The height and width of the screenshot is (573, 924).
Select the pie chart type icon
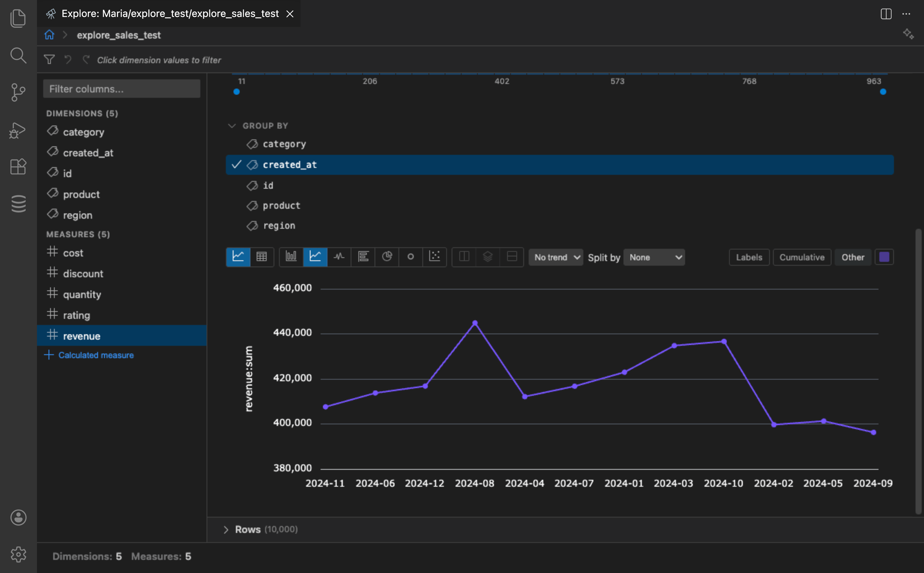387,257
